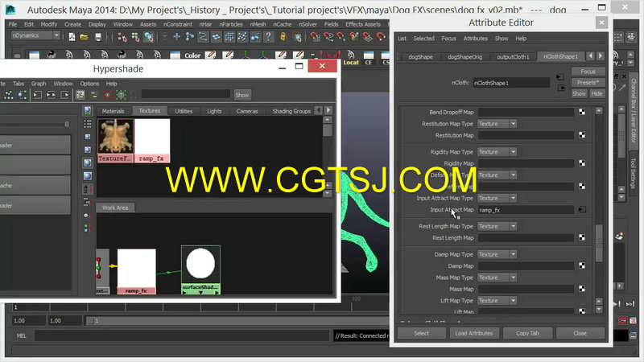Select the surfaceShader node in Work Area
Screen dimensions: 644x362
(x=200, y=270)
